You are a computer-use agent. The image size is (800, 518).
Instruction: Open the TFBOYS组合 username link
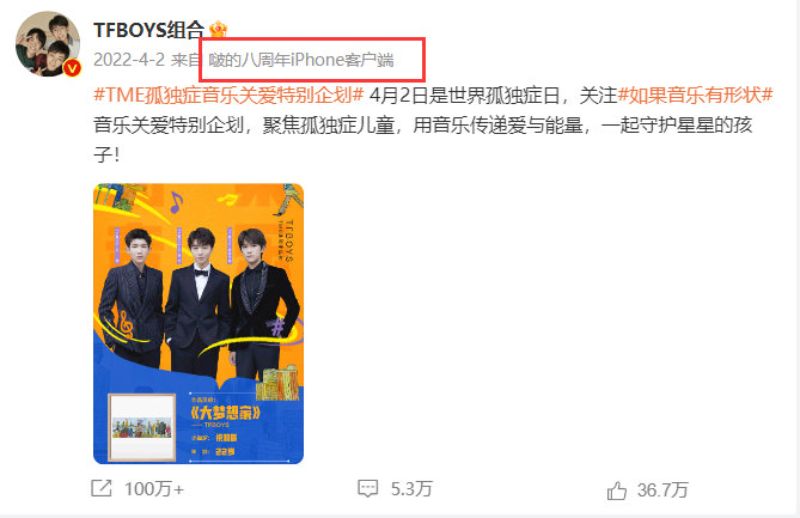pyautogui.click(x=148, y=30)
